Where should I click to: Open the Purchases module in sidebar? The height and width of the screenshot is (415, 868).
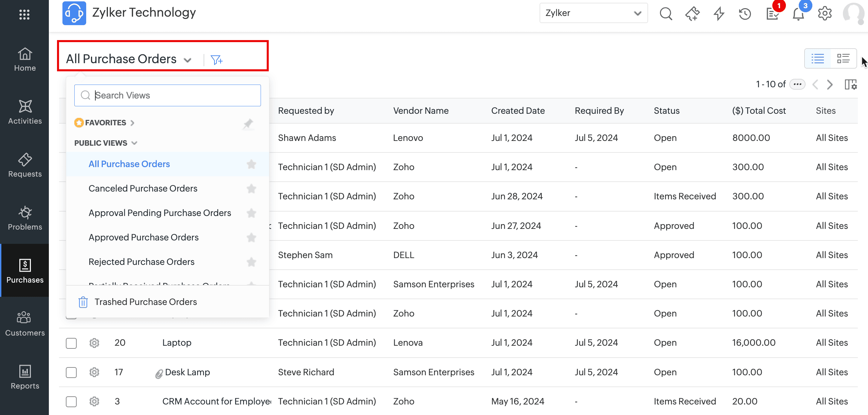(x=25, y=270)
